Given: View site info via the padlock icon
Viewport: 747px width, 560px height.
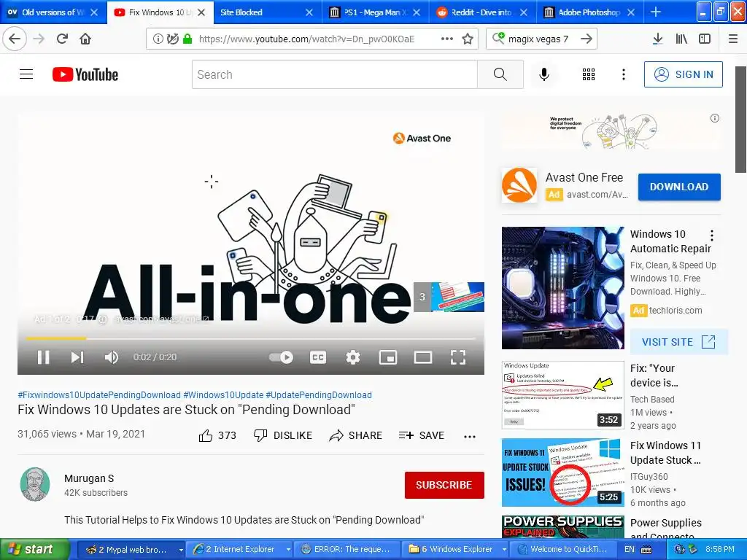Looking at the screenshot, I should [x=187, y=39].
